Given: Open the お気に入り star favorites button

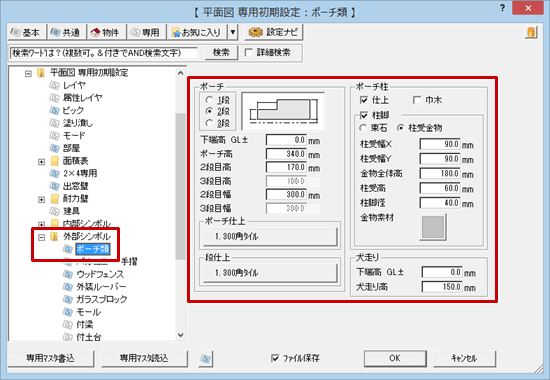Looking at the screenshot, I should tap(197, 33).
